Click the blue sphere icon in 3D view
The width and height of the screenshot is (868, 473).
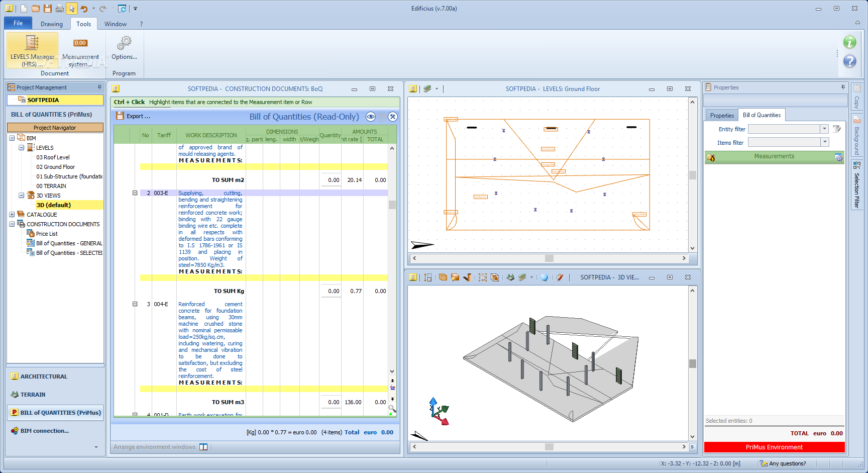point(544,277)
